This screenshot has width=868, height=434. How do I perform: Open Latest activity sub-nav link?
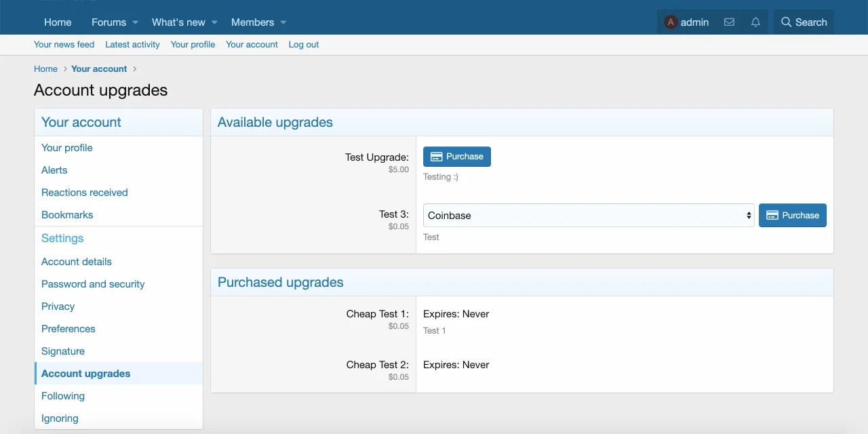pyautogui.click(x=132, y=45)
